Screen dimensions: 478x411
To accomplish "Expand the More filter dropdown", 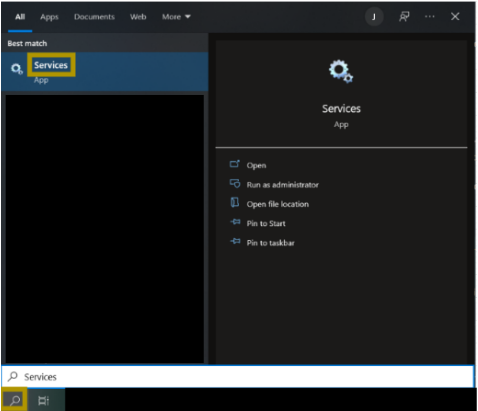I will (x=176, y=17).
